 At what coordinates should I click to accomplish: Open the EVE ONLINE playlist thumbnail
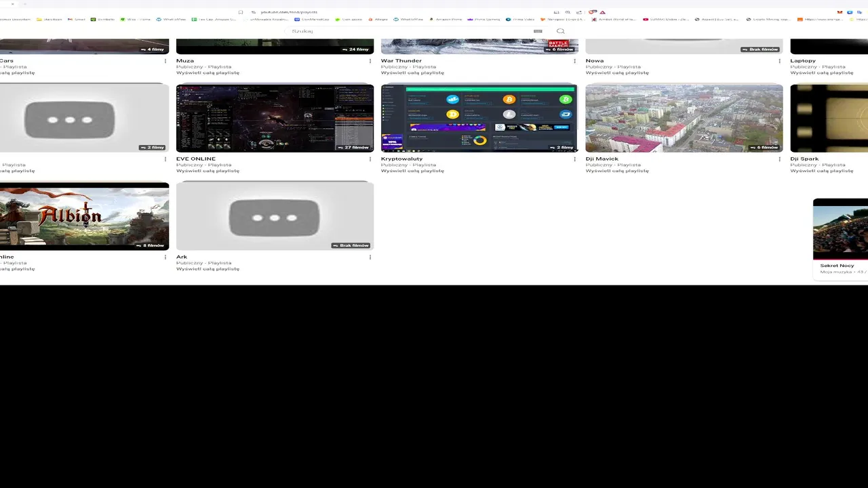[x=275, y=118]
